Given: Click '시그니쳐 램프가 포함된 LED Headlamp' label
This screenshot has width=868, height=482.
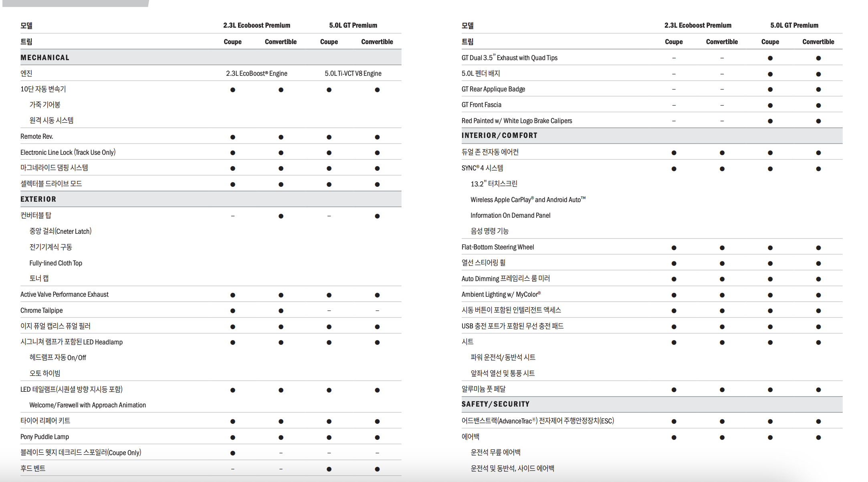Looking at the screenshot, I should (x=72, y=342).
